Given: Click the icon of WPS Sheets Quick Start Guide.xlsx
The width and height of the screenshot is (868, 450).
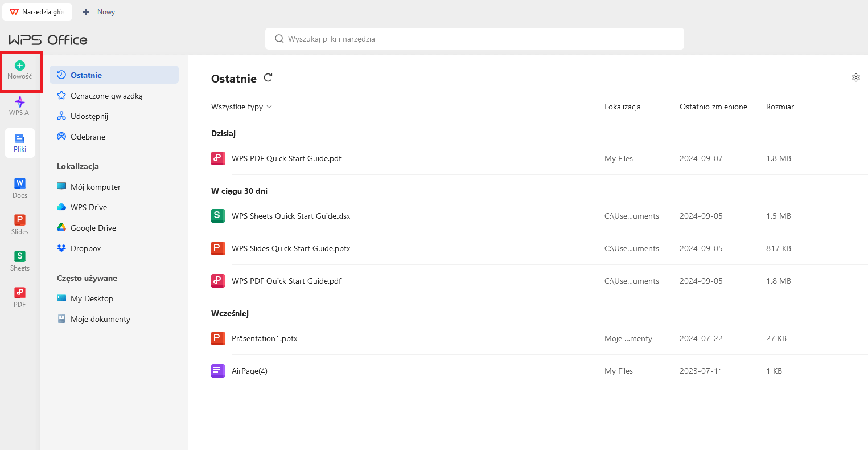Looking at the screenshot, I should [218, 216].
